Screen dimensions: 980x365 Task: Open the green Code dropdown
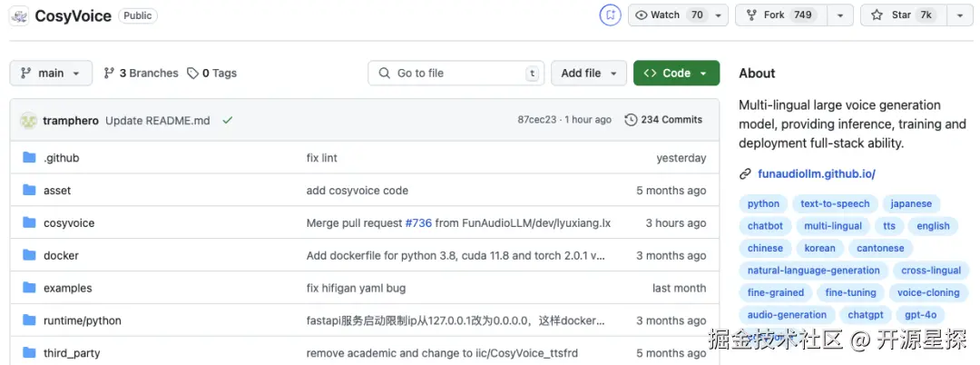click(x=676, y=74)
